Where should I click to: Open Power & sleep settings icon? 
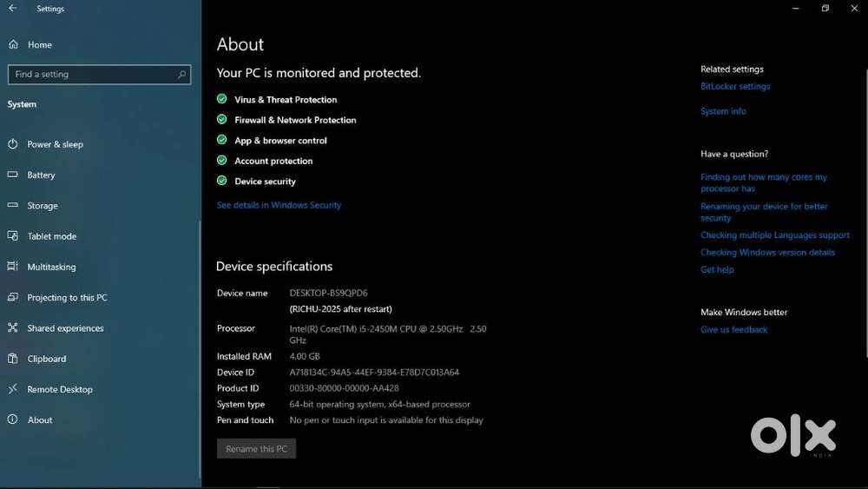(x=13, y=144)
